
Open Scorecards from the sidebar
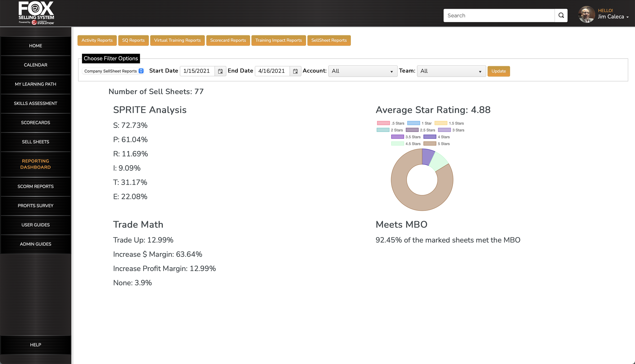35,122
